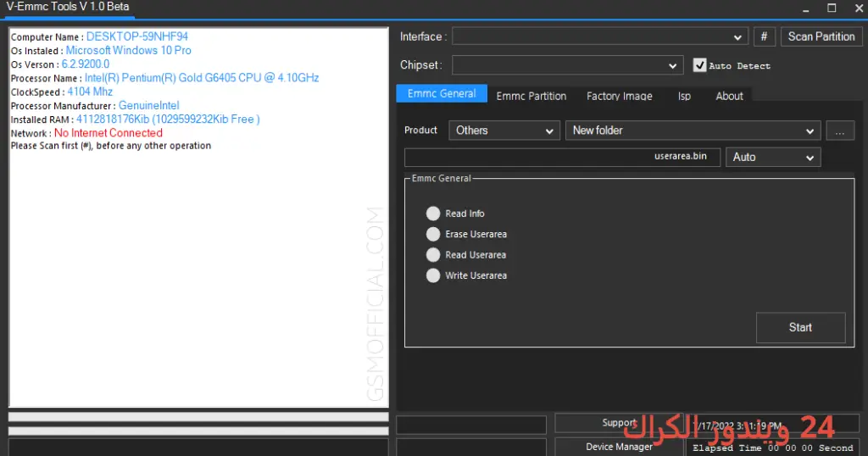Click the Scan Partition button
Image resolution: width=868 pixels, height=456 pixels.
821,36
